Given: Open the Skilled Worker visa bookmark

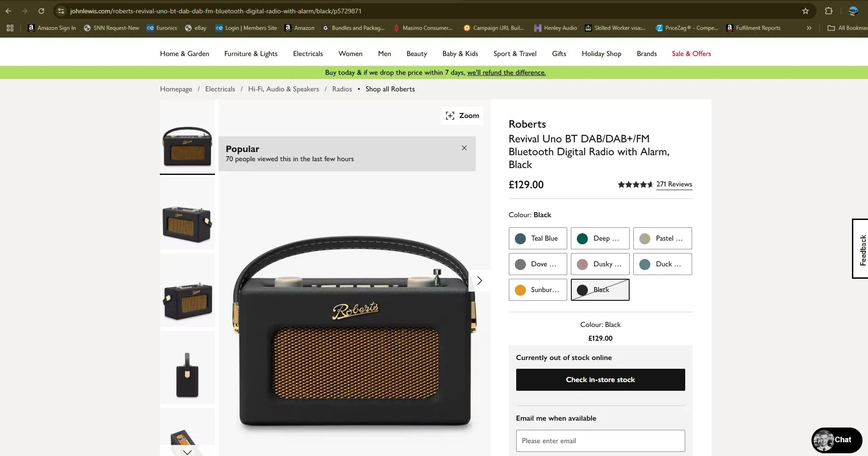Looking at the screenshot, I should (x=615, y=28).
